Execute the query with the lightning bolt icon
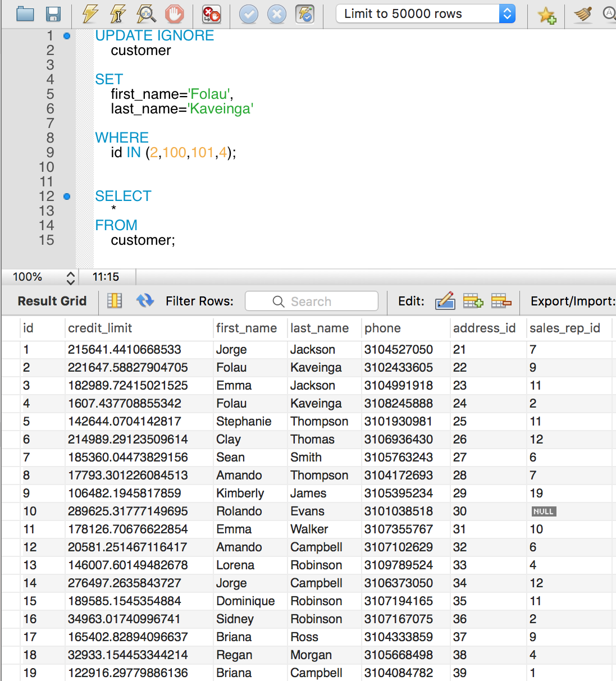 pos(90,14)
